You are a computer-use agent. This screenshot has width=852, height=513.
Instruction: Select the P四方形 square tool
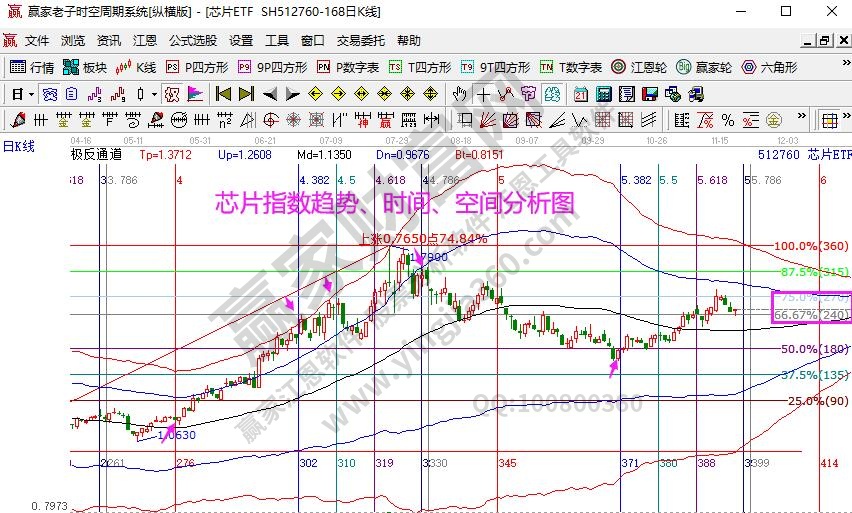pos(196,67)
